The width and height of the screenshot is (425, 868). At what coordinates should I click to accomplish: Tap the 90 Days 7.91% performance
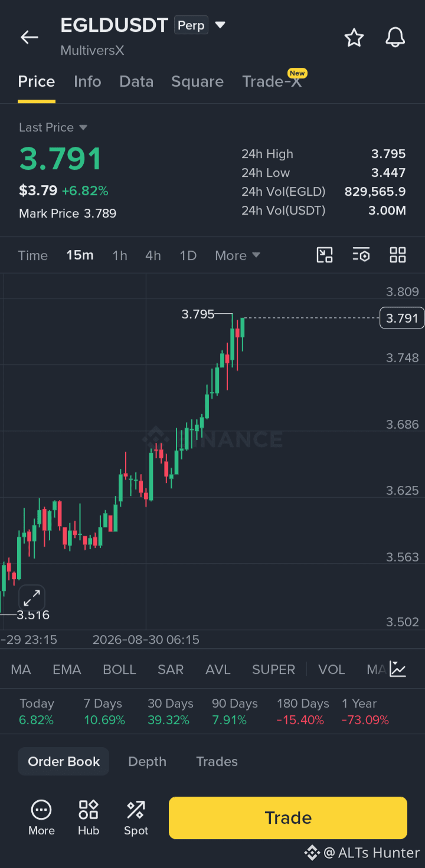[235, 712]
